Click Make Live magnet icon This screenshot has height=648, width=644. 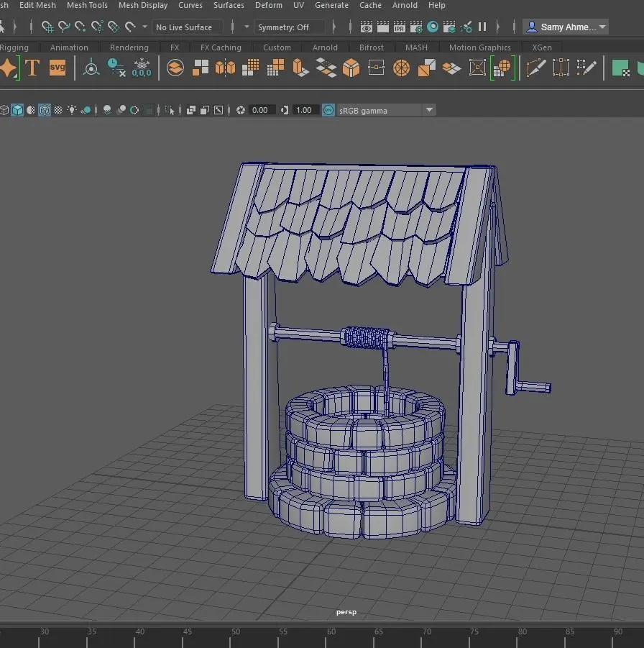(x=130, y=27)
